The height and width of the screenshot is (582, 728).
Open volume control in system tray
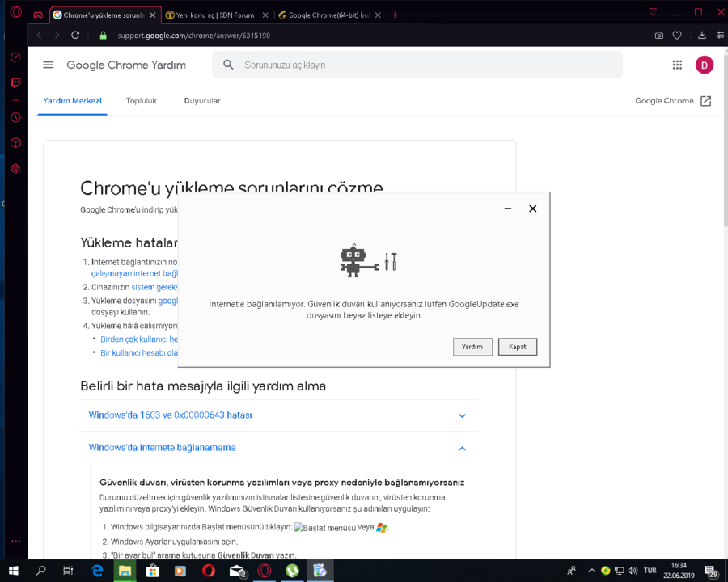633,571
